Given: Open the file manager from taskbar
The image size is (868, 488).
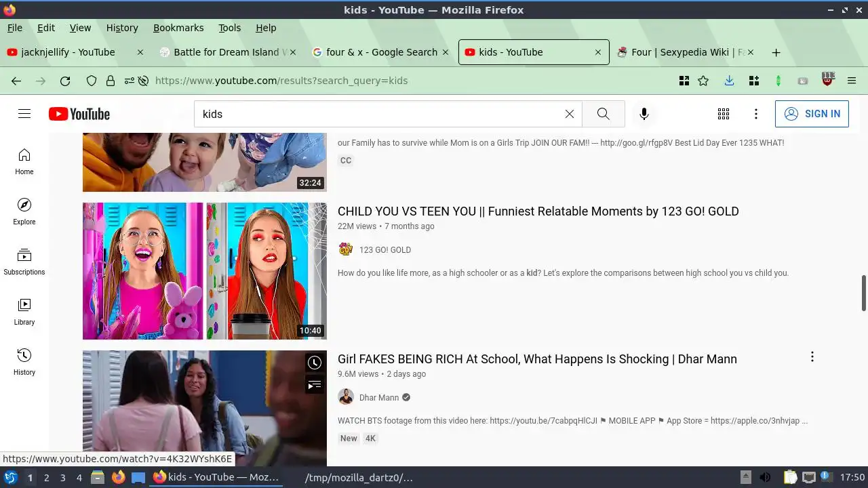Looking at the screenshot, I should coord(97,478).
